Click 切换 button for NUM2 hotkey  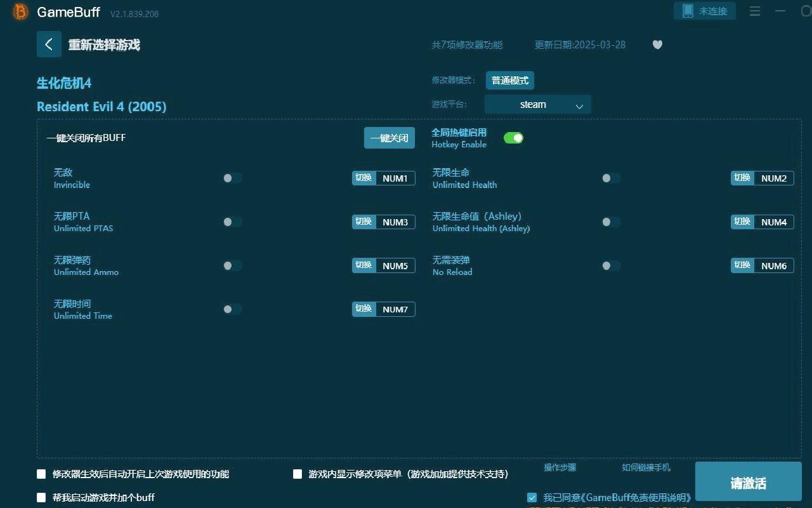[743, 178]
